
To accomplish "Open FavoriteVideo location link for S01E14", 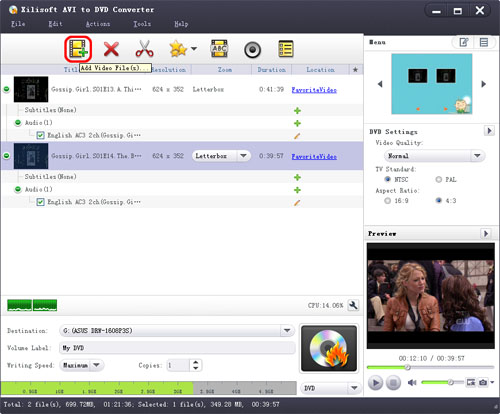I will (314, 156).
